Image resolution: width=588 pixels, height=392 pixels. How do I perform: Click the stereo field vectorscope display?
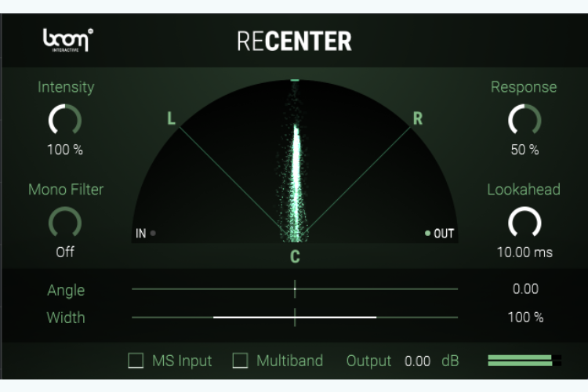[295, 162]
